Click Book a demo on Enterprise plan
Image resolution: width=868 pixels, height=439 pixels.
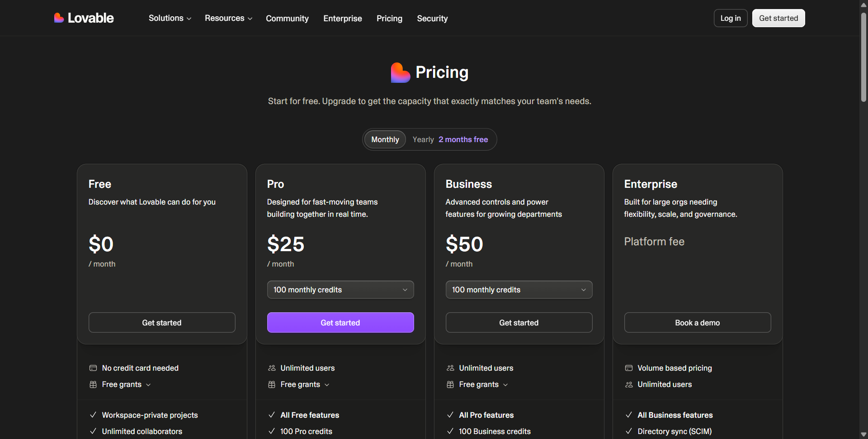click(x=698, y=323)
